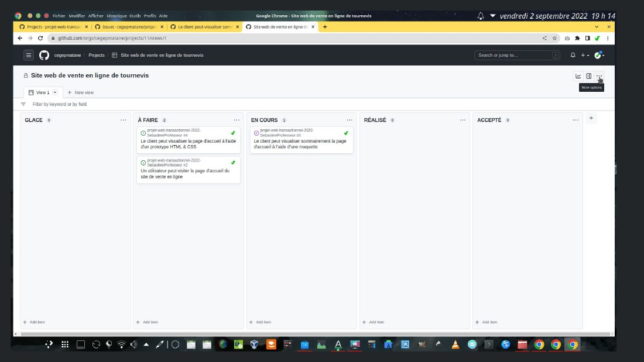
Task: Open card 'Un utilisateur peut visiter la page d'accueil'
Action: (185, 174)
